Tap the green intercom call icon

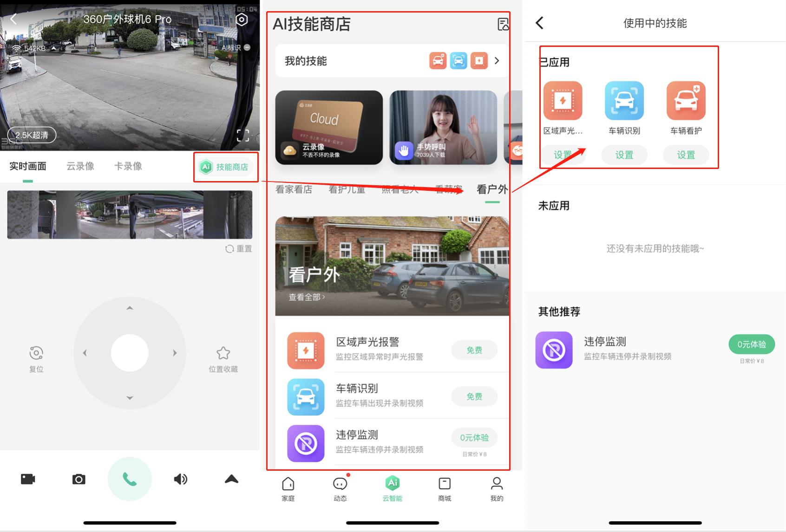coord(129,479)
